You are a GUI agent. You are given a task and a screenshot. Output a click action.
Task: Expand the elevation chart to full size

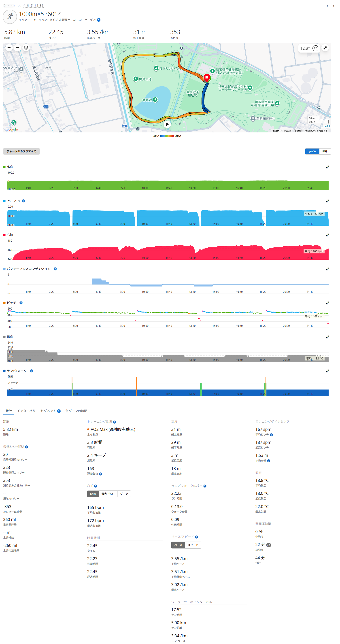(327, 167)
